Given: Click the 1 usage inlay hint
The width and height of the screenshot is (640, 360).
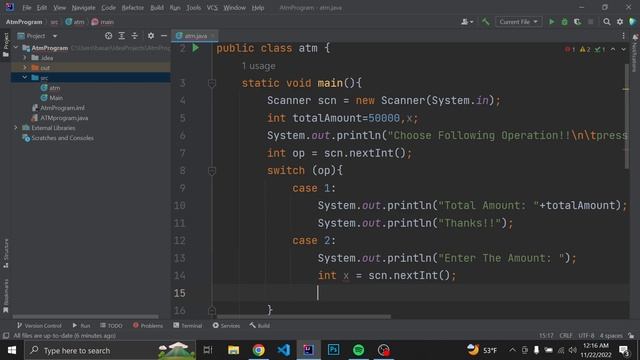Looking at the screenshot, I should click(x=258, y=66).
